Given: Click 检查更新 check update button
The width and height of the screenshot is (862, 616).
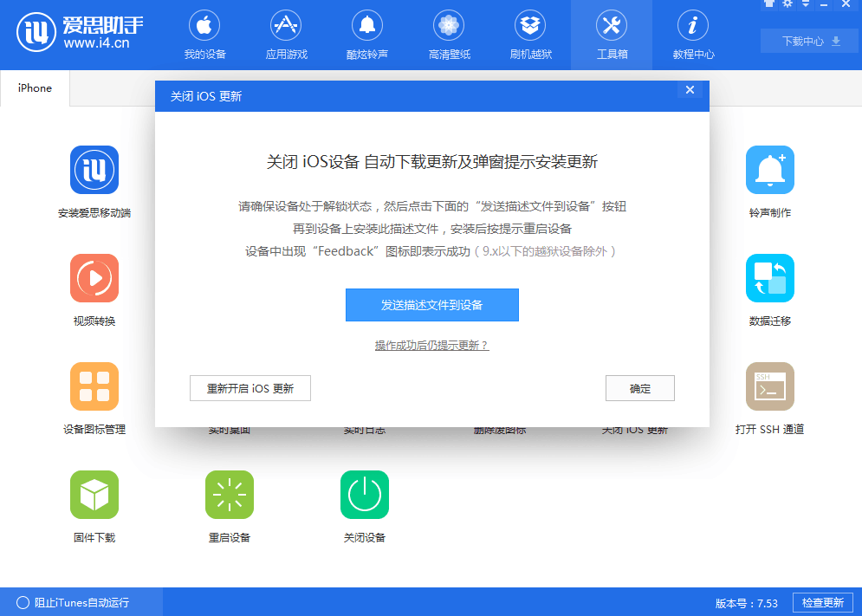Looking at the screenshot, I should pos(822,603).
